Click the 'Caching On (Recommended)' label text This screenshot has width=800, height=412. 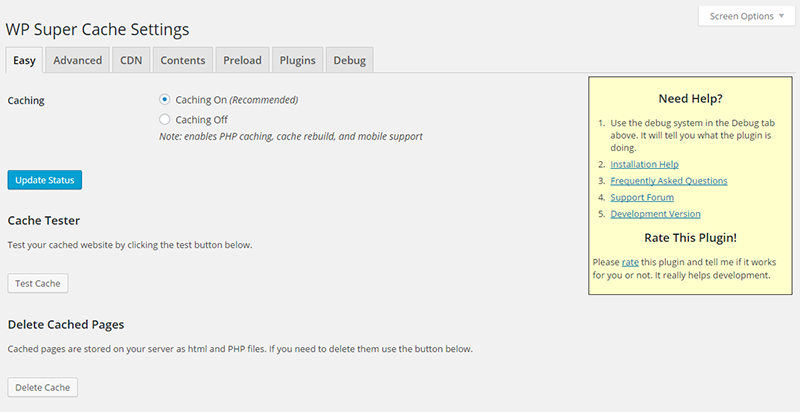point(236,100)
